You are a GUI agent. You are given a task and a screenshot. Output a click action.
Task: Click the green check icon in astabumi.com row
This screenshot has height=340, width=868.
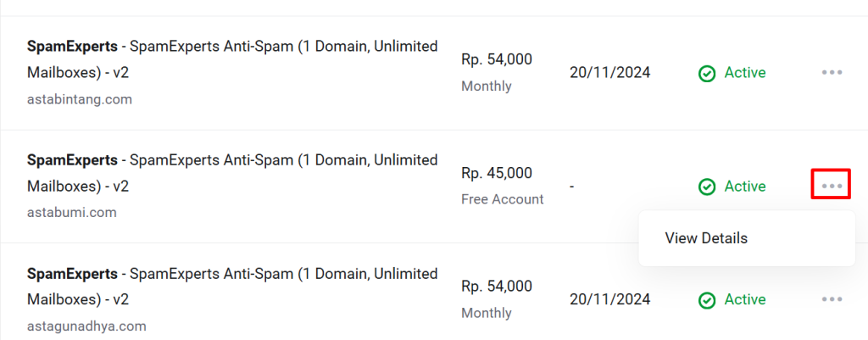[x=706, y=187]
